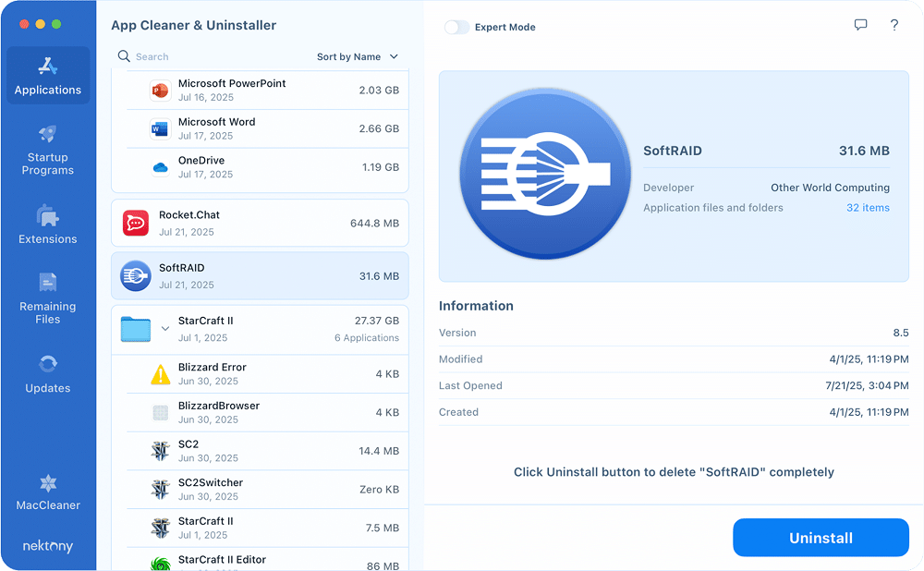This screenshot has height=571, width=924.
Task: Open Remaining Files section icon
Action: click(x=48, y=282)
